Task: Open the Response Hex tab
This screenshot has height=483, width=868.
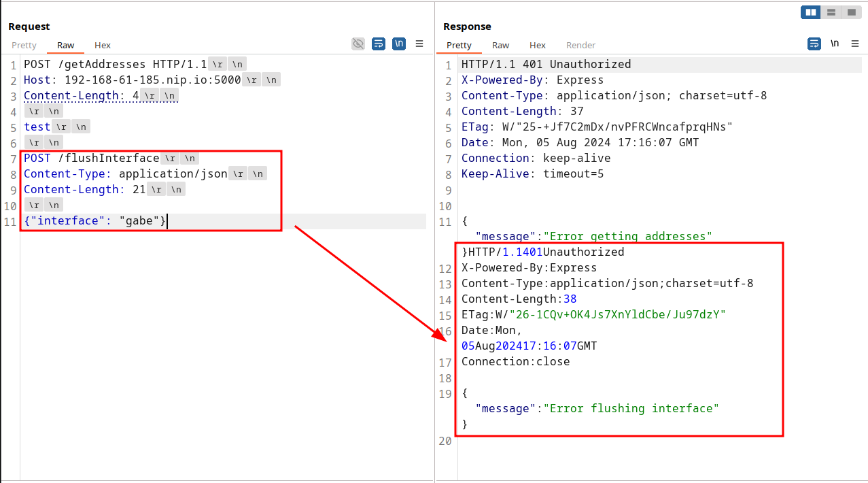Action: [x=538, y=45]
